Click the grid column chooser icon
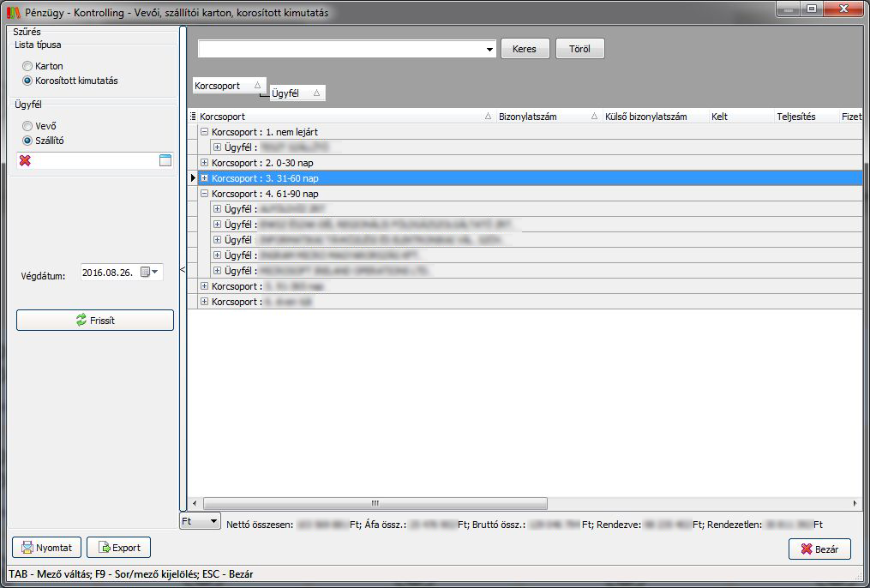Screen dimensions: 870x588 193,117
